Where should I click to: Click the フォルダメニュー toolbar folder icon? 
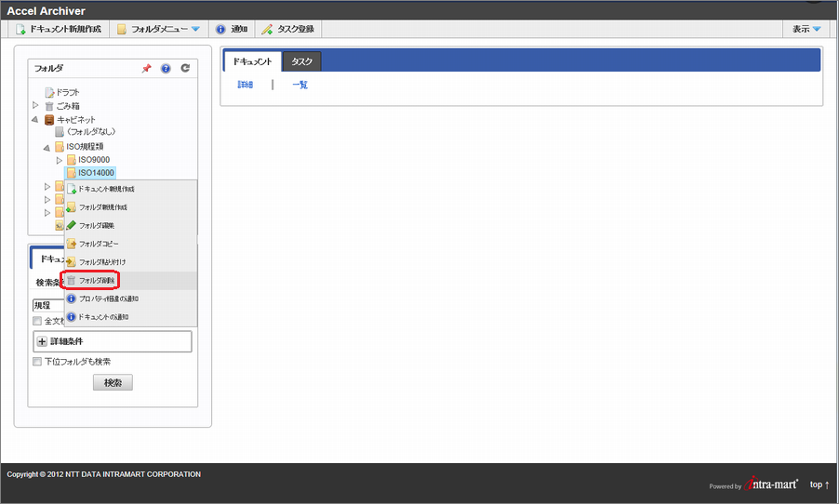click(122, 29)
